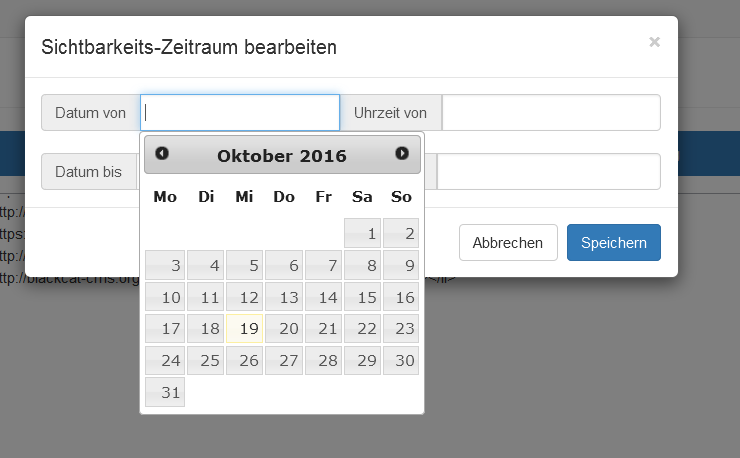
Task: Pick October 7 in the datepicker
Action: (323, 266)
